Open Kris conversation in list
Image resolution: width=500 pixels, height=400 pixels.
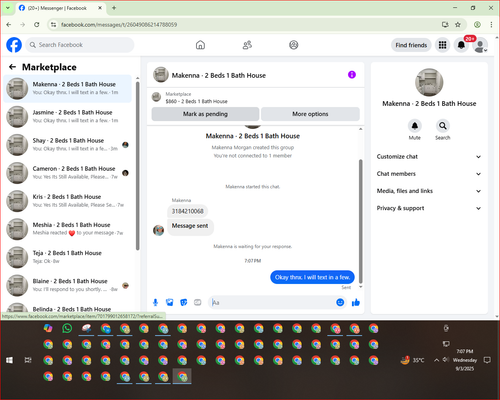[x=68, y=201]
